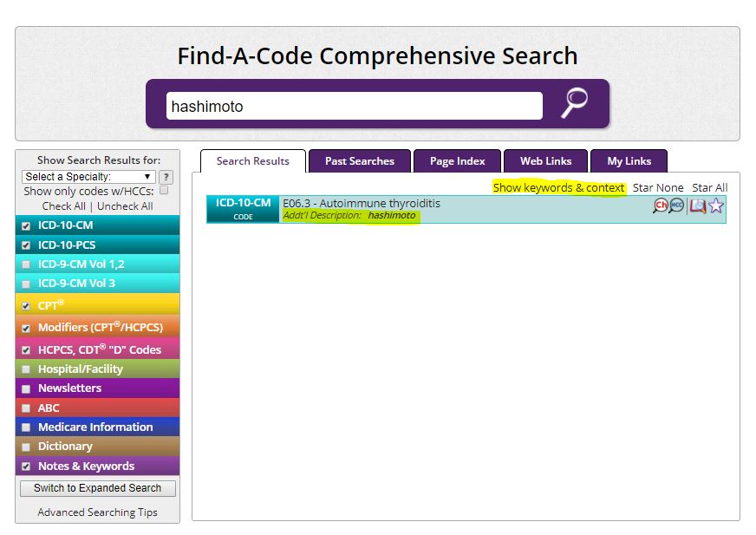
Task: Click Show keywords & context link
Action: click(x=559, y=187)
